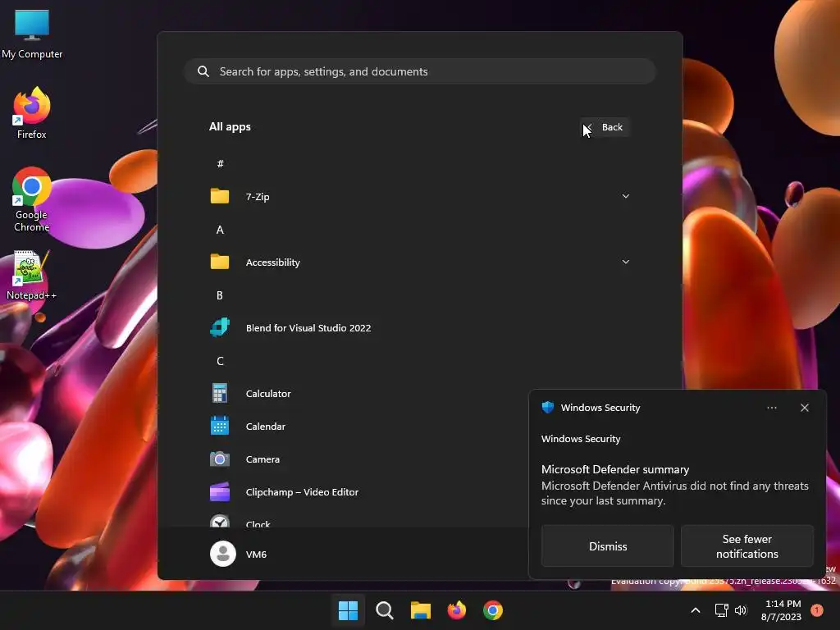The height and width of the screenshot is (630, 840).
Task: Jump to the # letter header
Action: (x=220, y=164)
